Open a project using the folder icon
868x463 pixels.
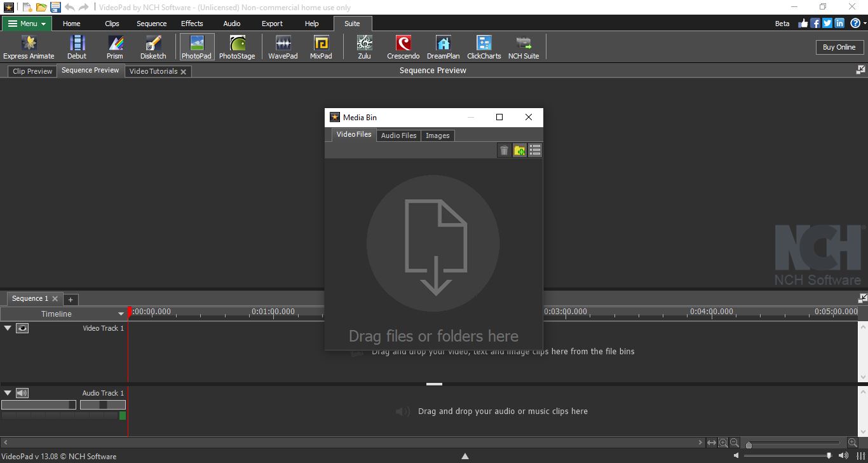[x=41, y=7]
